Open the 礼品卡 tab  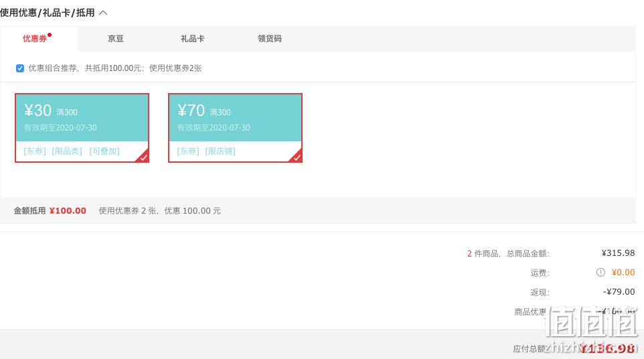click(192, 39)
